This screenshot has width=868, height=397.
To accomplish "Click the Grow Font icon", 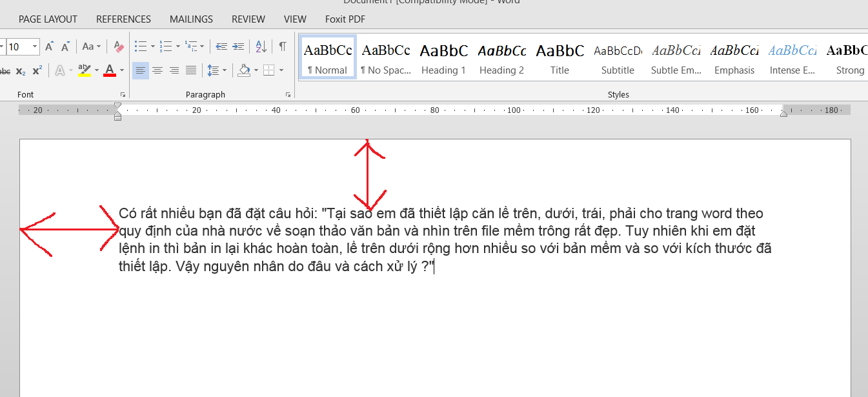I will [50, 46].
